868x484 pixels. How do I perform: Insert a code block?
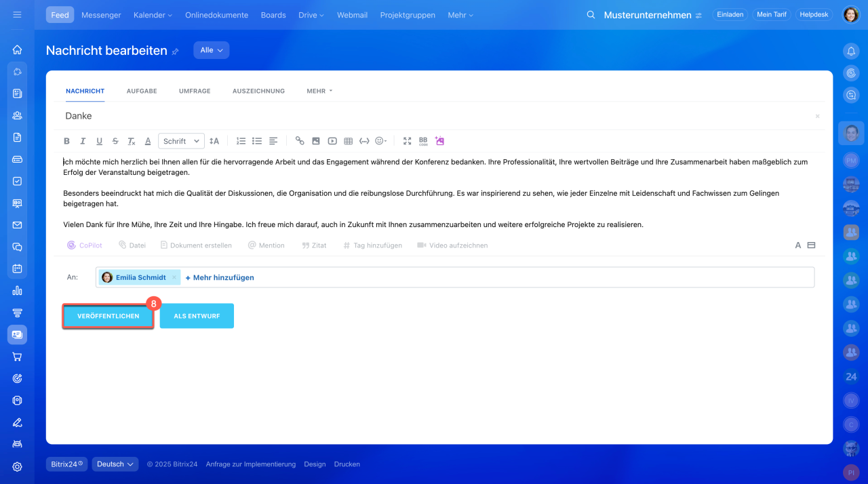click(364, 141)
